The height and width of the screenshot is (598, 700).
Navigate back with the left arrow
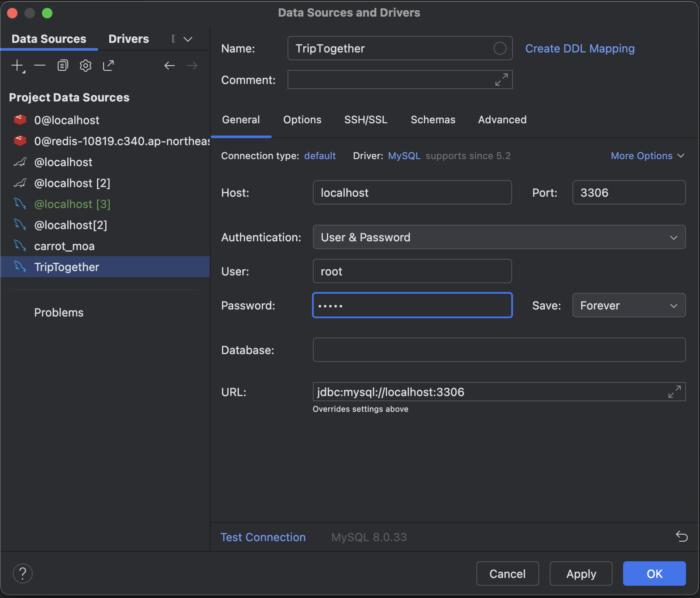tap(170, 66)
